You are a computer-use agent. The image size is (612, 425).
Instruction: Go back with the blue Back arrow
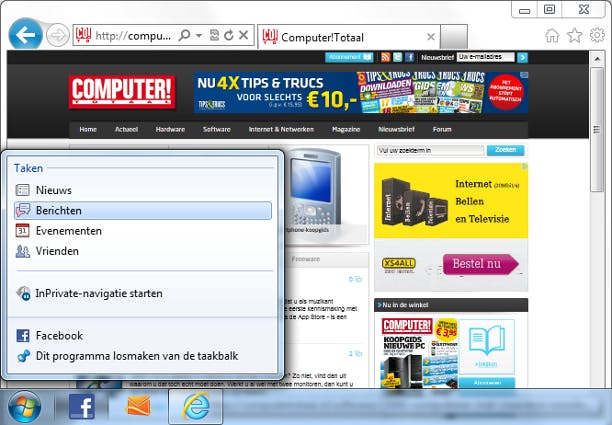[x=25, y=34]
